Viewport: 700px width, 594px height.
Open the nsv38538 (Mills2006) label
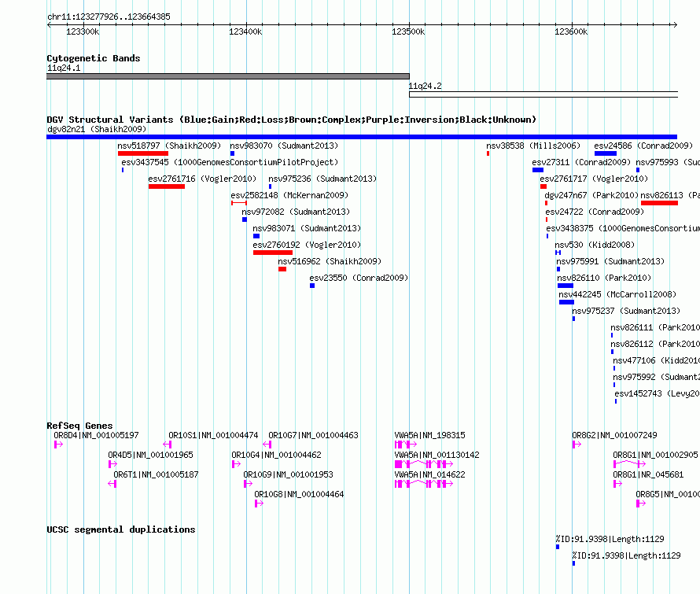click(x=533, y=146)
